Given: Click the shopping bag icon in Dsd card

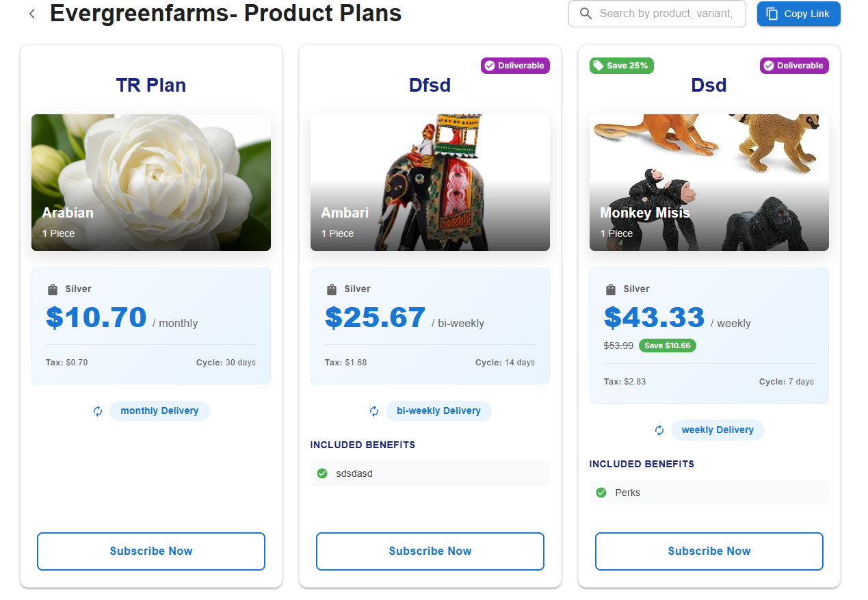Looking at the screenshot, I should (x=611, y=289).
